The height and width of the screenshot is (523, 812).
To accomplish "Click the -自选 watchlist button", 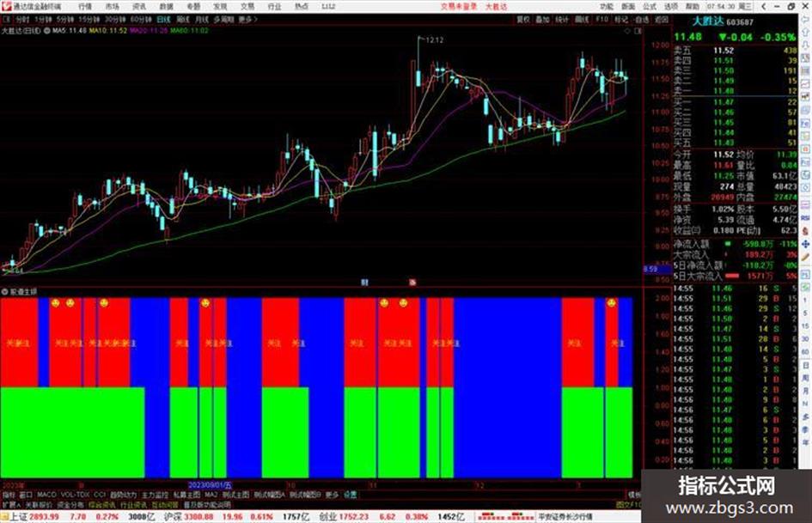I will tap(641, 19).
